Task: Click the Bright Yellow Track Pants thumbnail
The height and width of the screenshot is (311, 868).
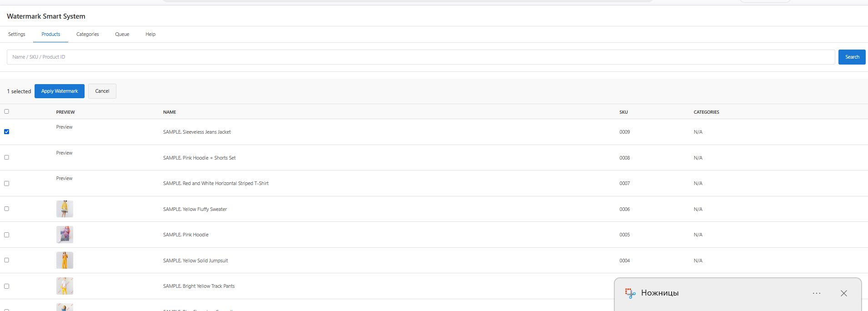Action: (x=65, y=286)
